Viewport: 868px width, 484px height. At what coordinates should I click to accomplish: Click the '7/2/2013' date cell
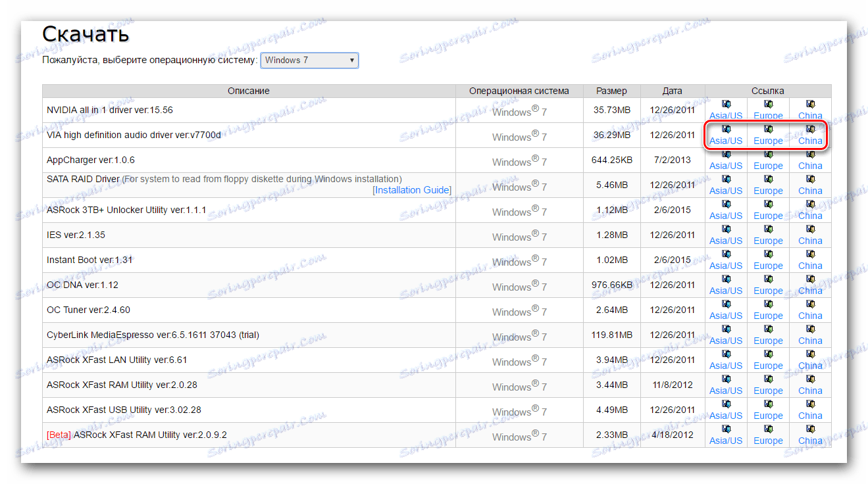(x=673, y=160)
